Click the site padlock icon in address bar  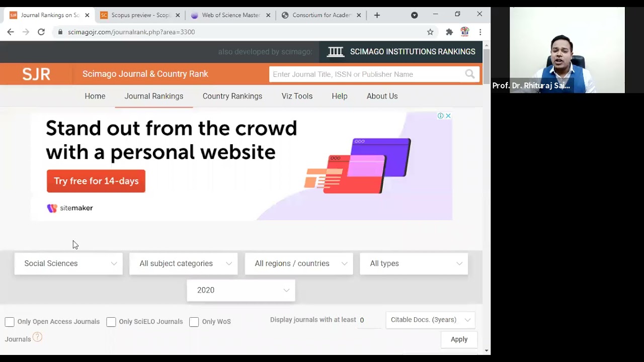click(60, 32)
